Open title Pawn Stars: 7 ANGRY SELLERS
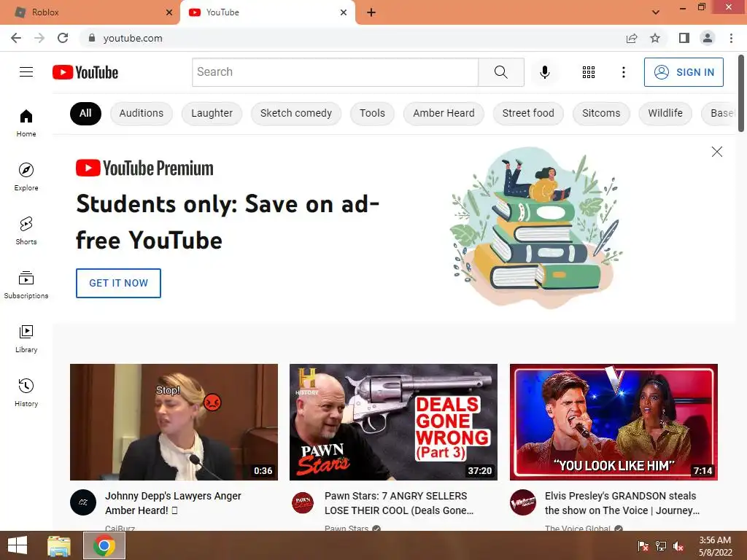This screenshot has height=560, width=747. click(399, 503)
